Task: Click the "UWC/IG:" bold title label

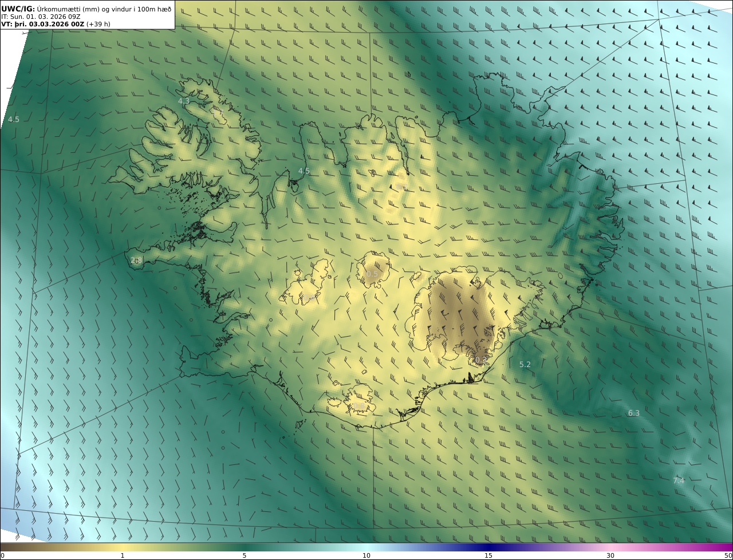Action: [x=18, y=9]
